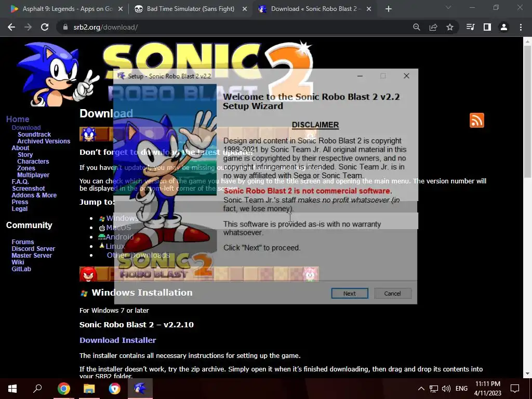Open the Chrome zoom magnifier icon
532x399 pixels.
point(416,27)
